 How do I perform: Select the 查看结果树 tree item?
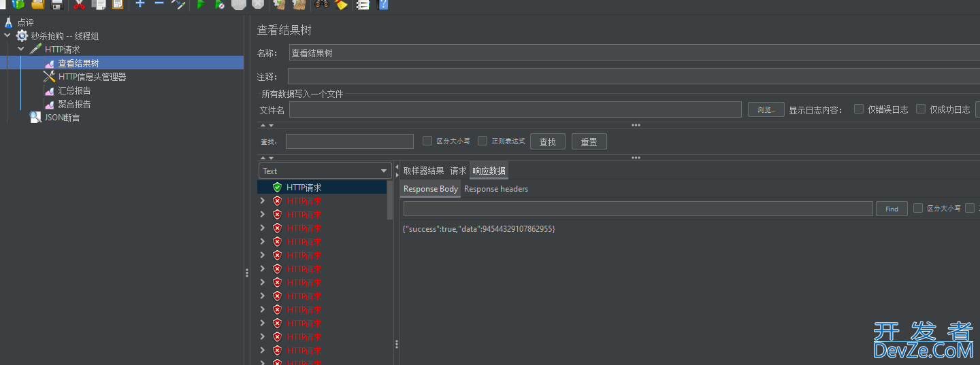(78, 63)
